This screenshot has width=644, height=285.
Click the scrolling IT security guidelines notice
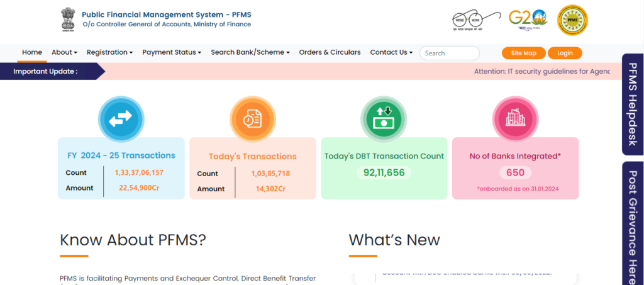pyautogui.click(x=541, y=71)
